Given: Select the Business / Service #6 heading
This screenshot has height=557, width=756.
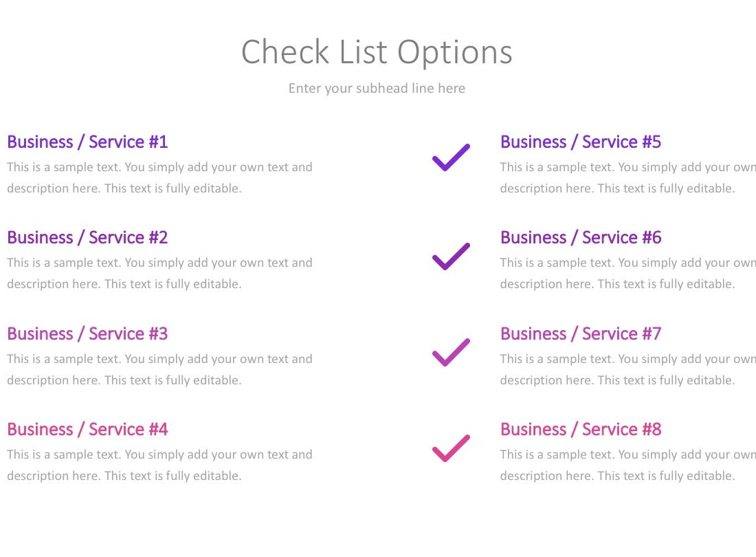Looking at the screenshot, I should (581, 237).
